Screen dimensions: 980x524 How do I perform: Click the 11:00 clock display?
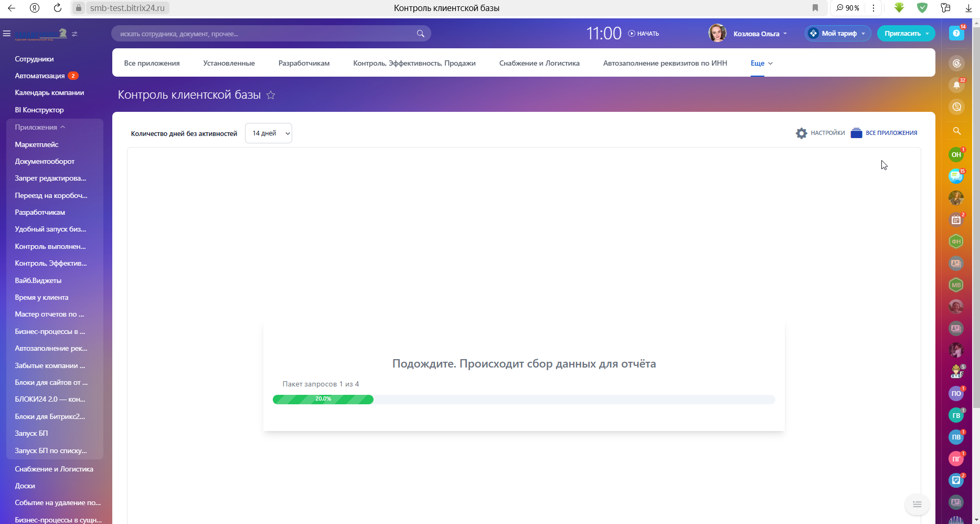pos(604,34)
